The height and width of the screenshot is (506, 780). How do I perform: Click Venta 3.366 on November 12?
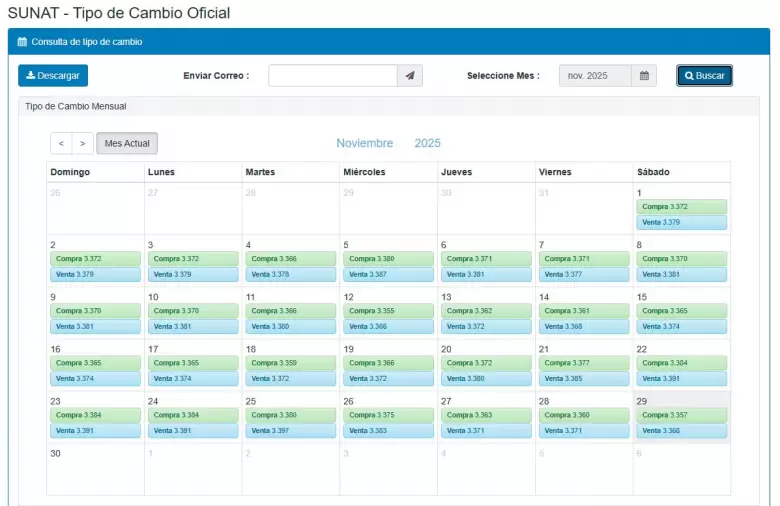388,326
